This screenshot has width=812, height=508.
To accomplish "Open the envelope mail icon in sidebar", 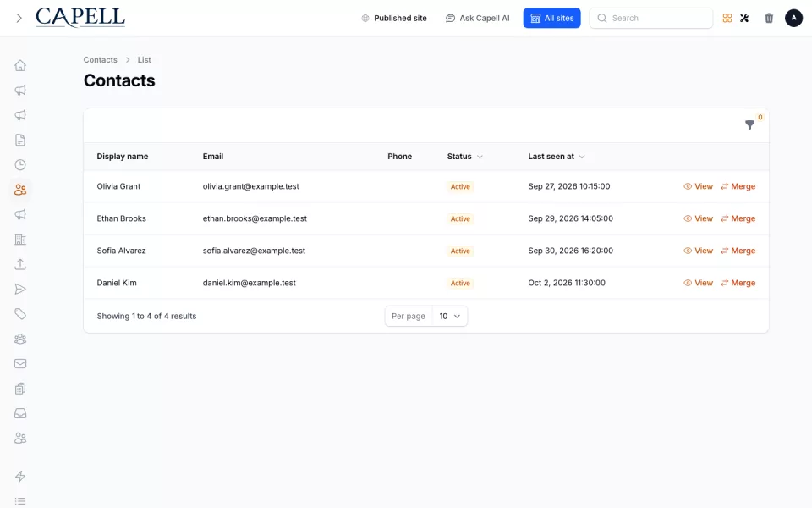I will (x=20, y=364).
